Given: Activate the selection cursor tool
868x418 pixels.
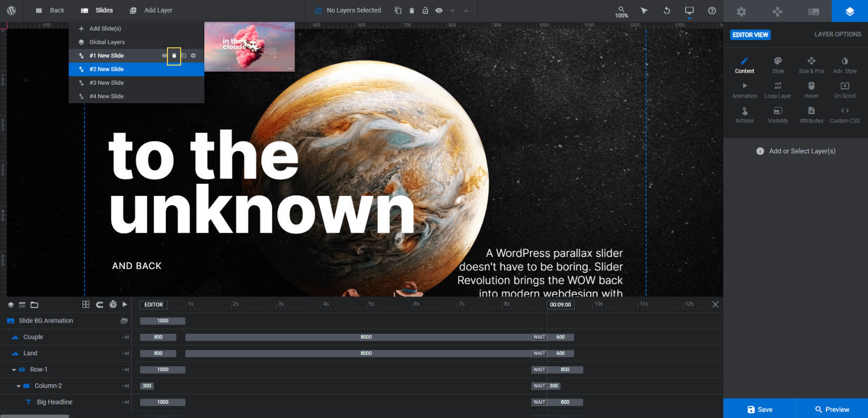Looking at the screenshot, I should click(644, 11).
